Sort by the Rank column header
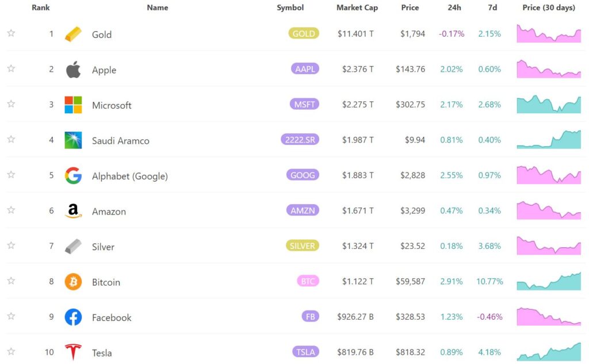589x364 pixels. point(41,8)
